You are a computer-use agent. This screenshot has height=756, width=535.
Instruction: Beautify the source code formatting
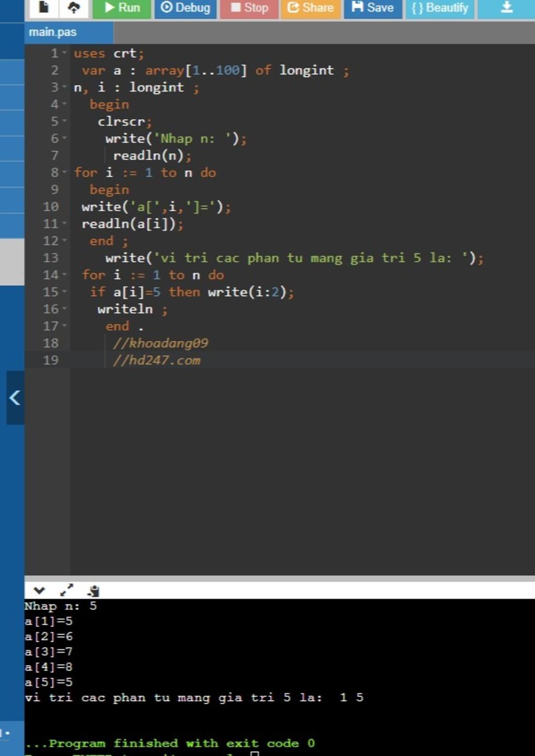click(x=440, y=7)
